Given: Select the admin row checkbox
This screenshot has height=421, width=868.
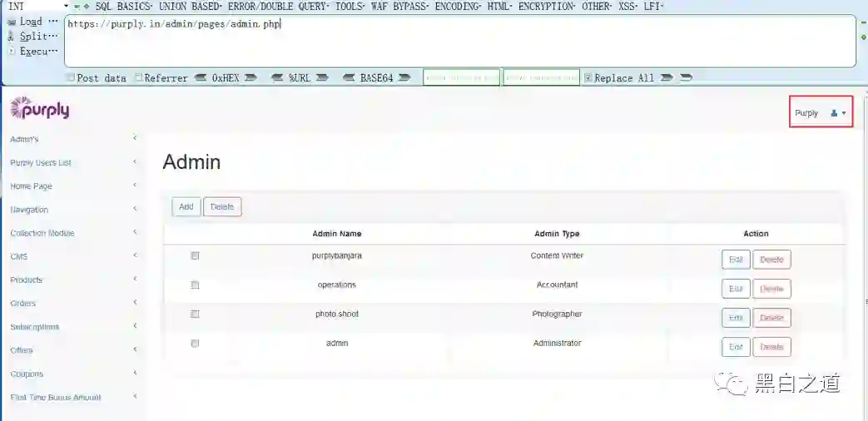Looking at the screenshot, I should (195, 344).
